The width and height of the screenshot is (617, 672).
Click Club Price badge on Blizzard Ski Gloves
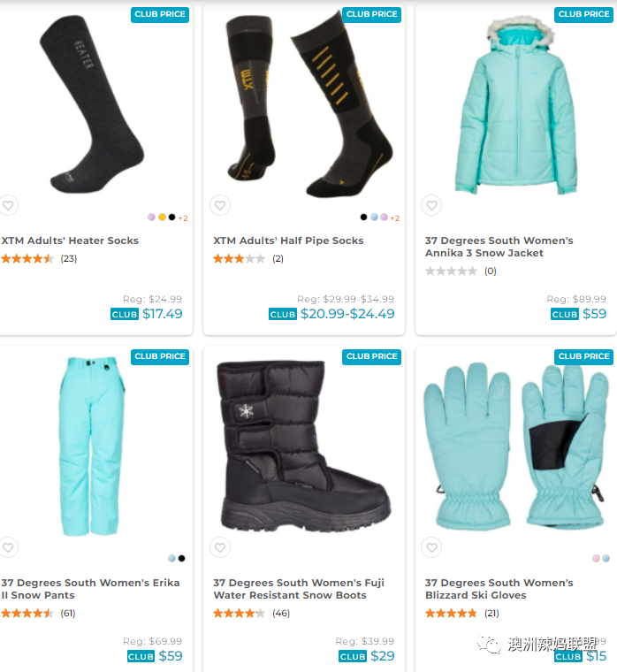[x=583, y=356]
